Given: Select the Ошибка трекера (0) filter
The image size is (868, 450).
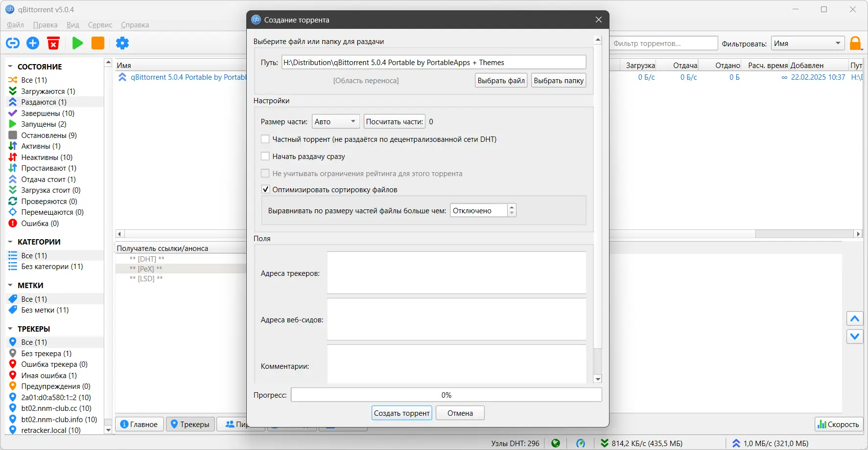Looking at the screenshot, I should pyautogui.click(x=54, y=364).
